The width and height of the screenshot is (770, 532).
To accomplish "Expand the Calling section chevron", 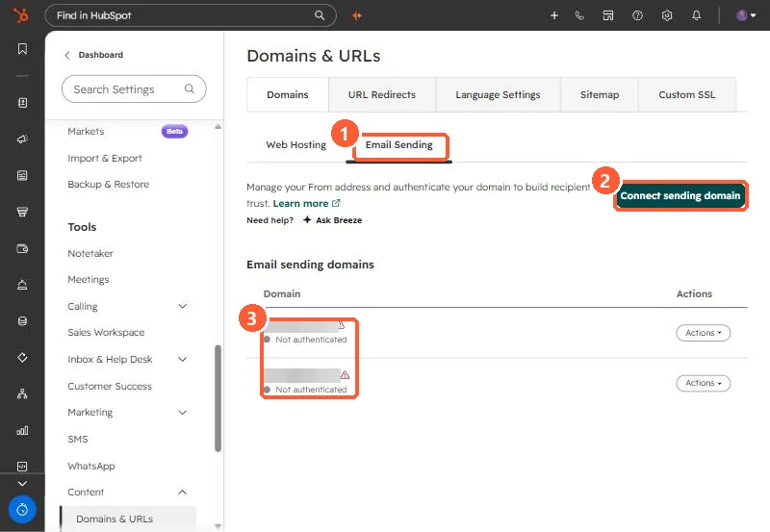I will [182, 306].
